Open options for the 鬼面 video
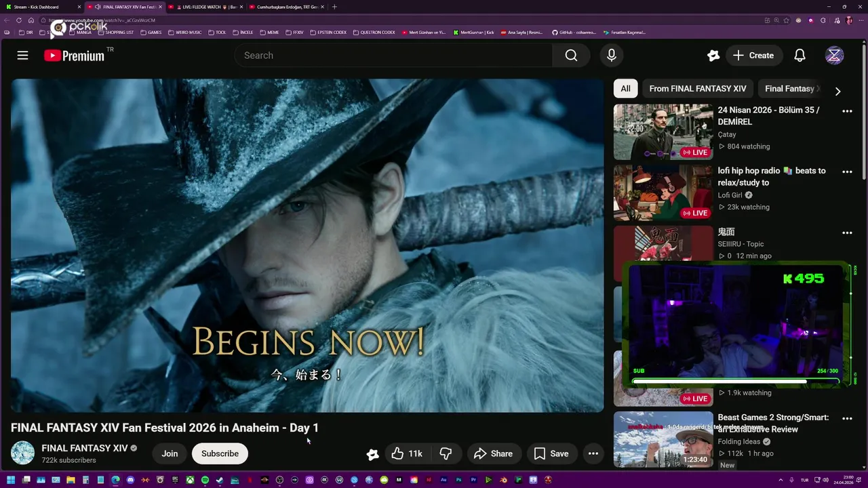868x488 pixels. click(847, 232)
